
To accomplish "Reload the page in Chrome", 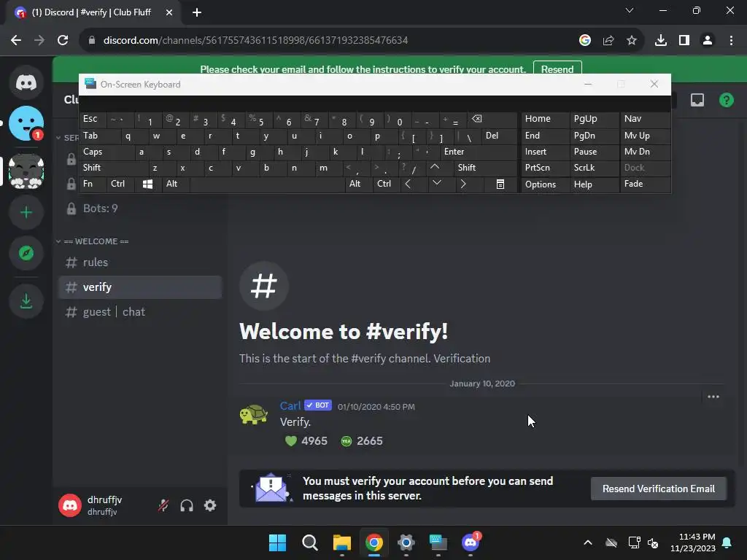I will (63, 41).
